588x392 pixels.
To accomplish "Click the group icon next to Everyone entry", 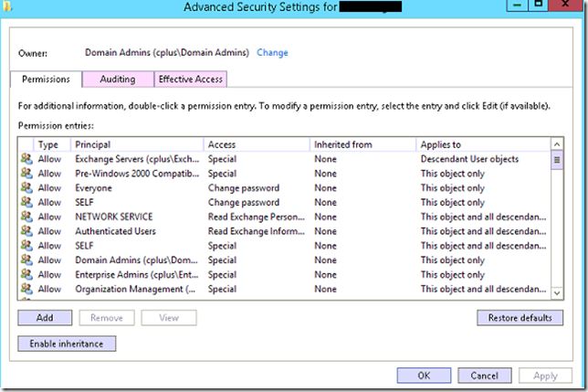I will tap(26, 188).
